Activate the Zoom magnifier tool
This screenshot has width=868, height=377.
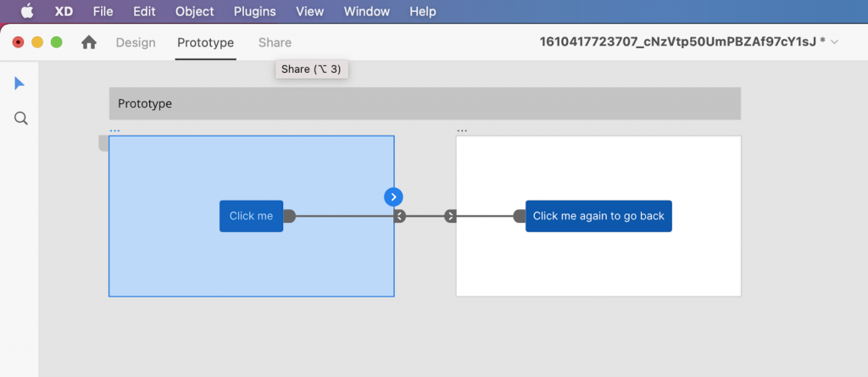20,119
